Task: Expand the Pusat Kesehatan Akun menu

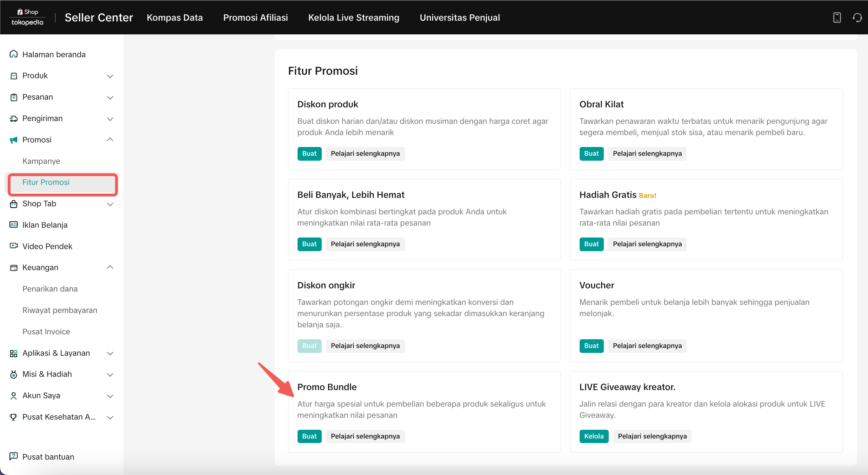Action: (x=110, y=417)
